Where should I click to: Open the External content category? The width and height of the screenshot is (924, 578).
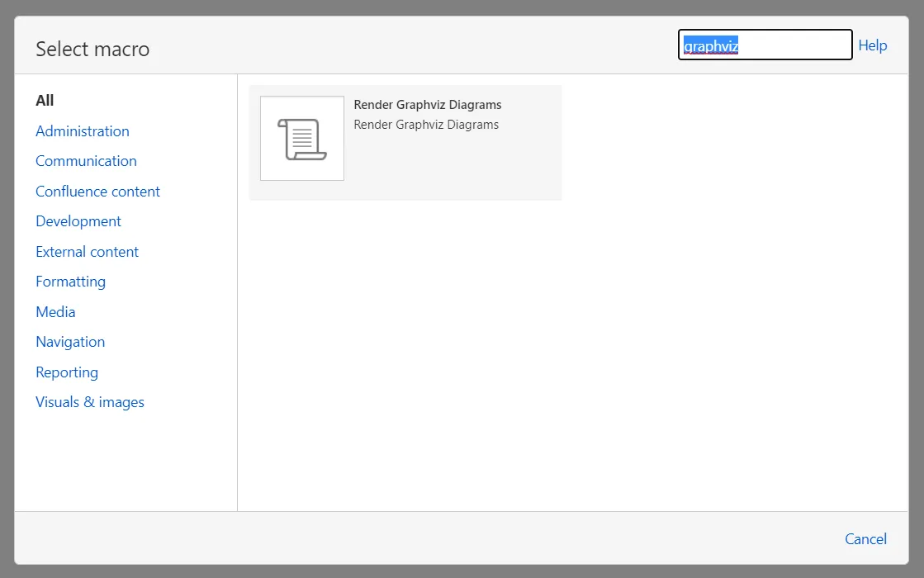pos(88,252)
